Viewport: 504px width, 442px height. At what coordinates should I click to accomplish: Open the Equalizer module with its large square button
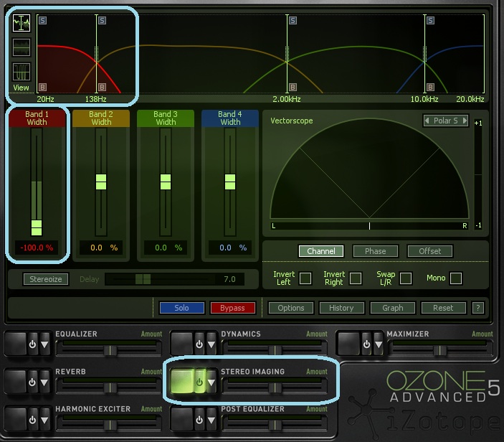pos(15,344)
